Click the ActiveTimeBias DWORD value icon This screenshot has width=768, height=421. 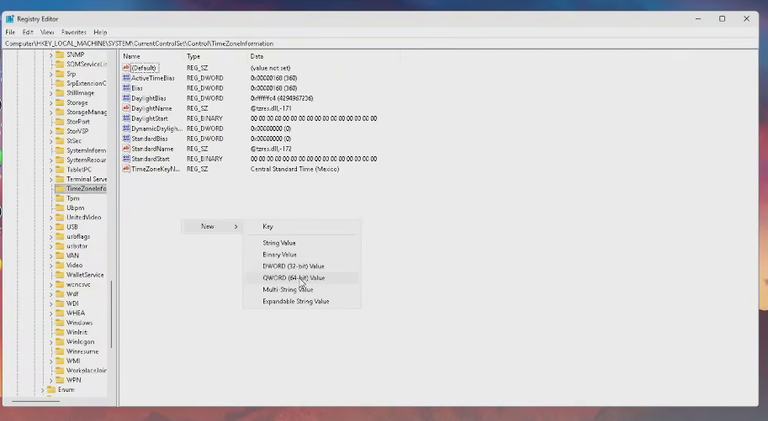pyautogui.click(x=126, y=78)
